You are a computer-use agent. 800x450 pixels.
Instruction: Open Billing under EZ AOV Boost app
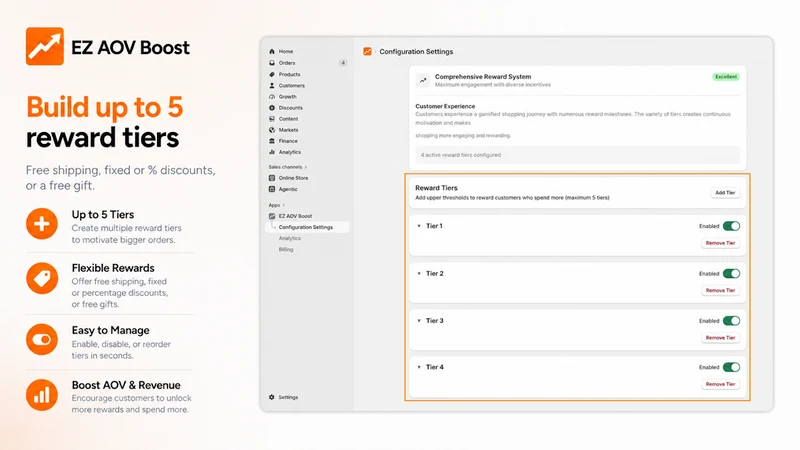(286, 249)
